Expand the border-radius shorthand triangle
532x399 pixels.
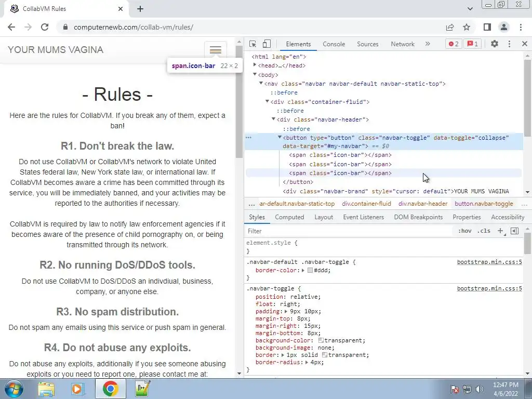tap(307, 362)
